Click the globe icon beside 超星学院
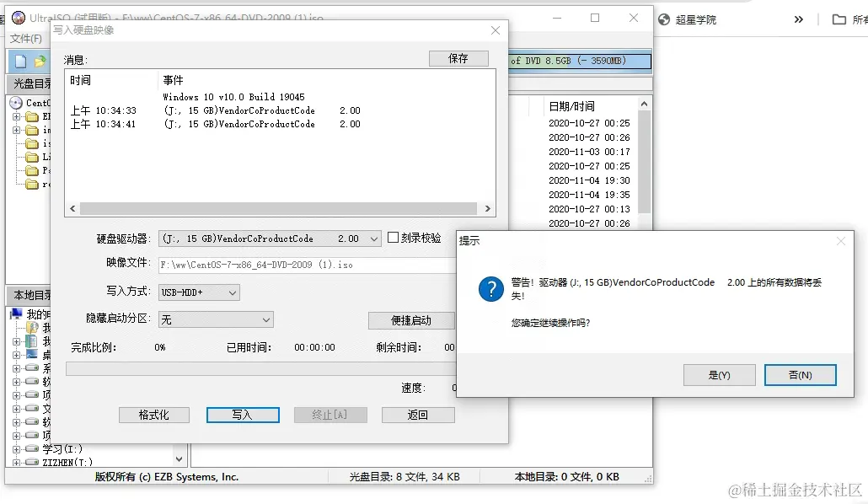868x504 pixels. pyautogui.click(x=664, y=20)
